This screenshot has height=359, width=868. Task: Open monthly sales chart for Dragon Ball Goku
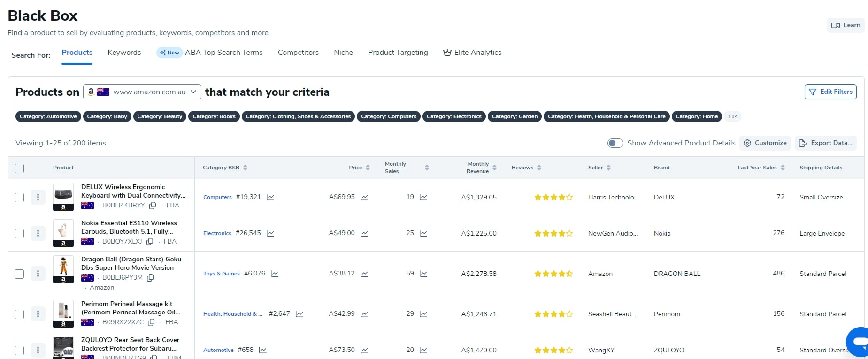423,274
